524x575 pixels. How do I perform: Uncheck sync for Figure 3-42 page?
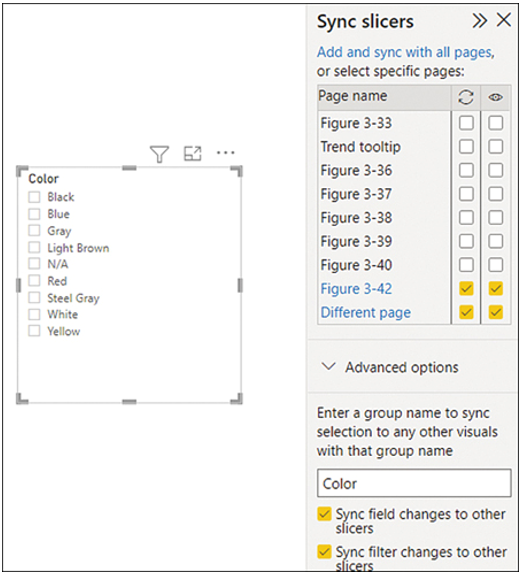click(466, 289)
